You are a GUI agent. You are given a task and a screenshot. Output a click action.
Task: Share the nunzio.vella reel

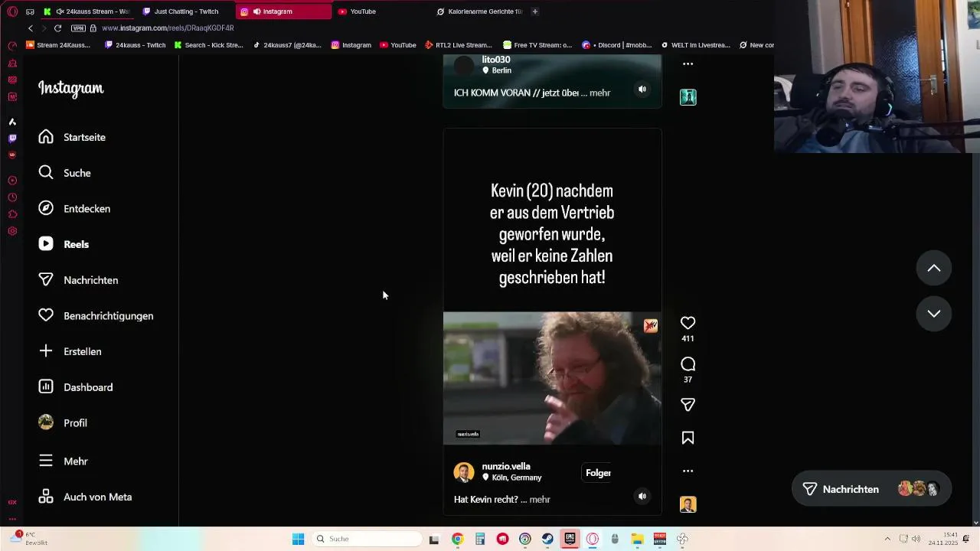[688, 404]
